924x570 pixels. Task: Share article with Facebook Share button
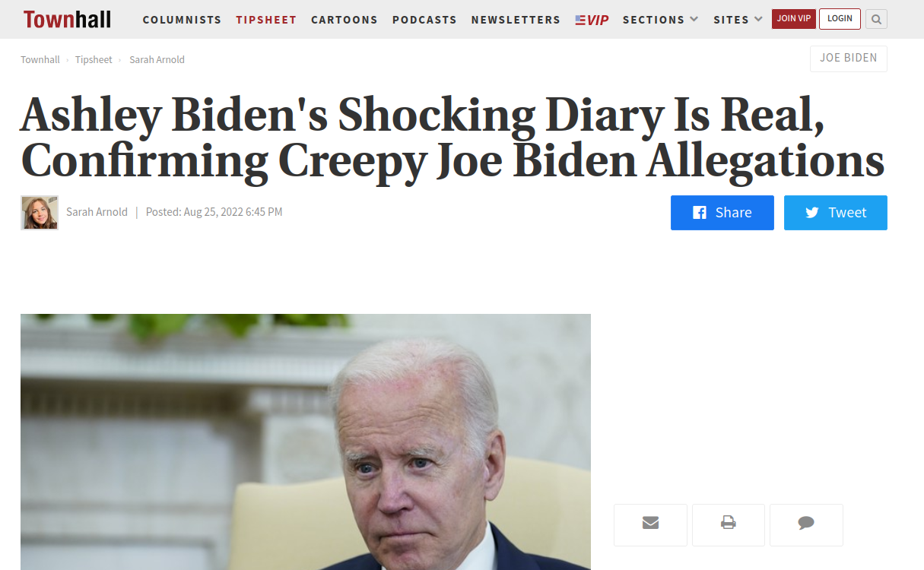(722, 213)
